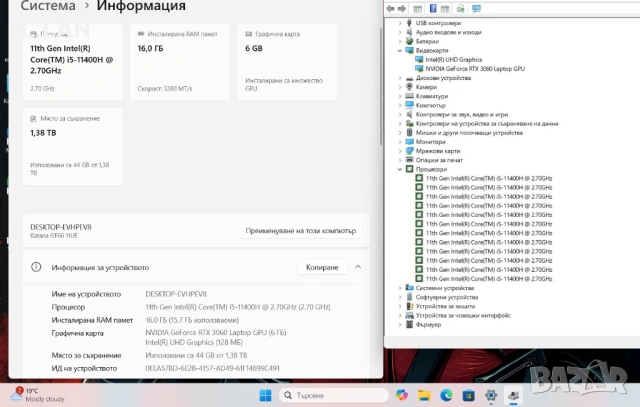
Task: Select the Фърмуер firmware icon
Action: tap(409, 325)
